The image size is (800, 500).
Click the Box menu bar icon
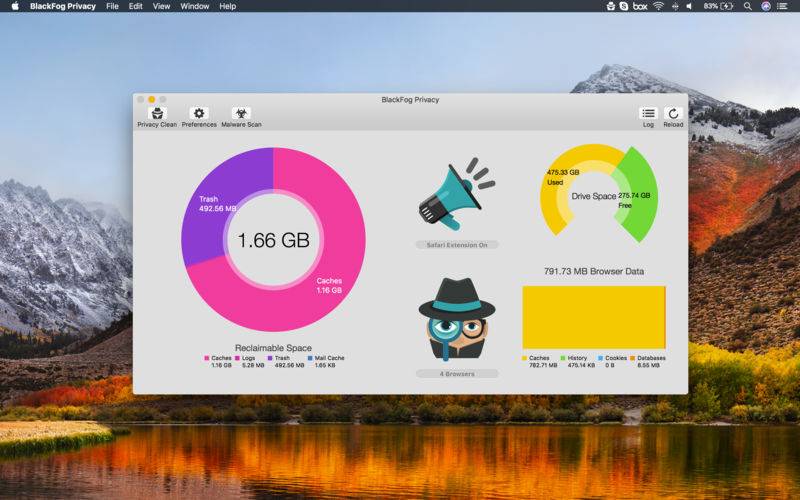(x=640, y=6)
